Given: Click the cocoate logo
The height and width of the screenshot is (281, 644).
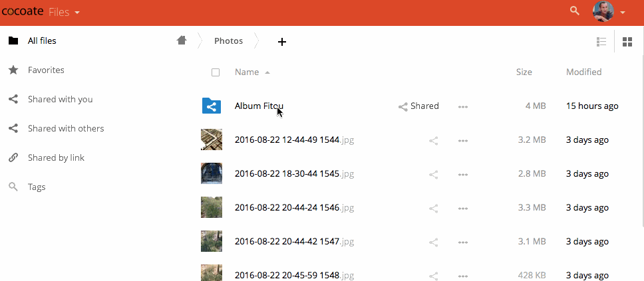Looking at the screenshot, I should point(23,11).
